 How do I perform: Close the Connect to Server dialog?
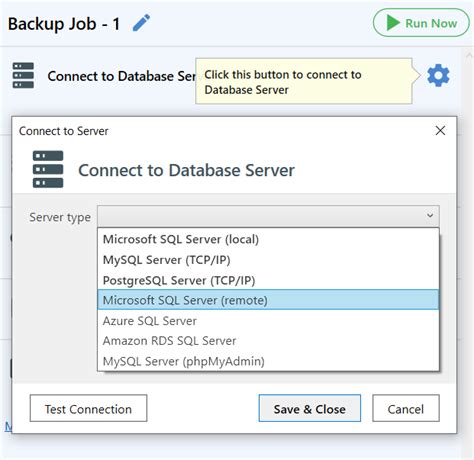click(x=440, y=131)
